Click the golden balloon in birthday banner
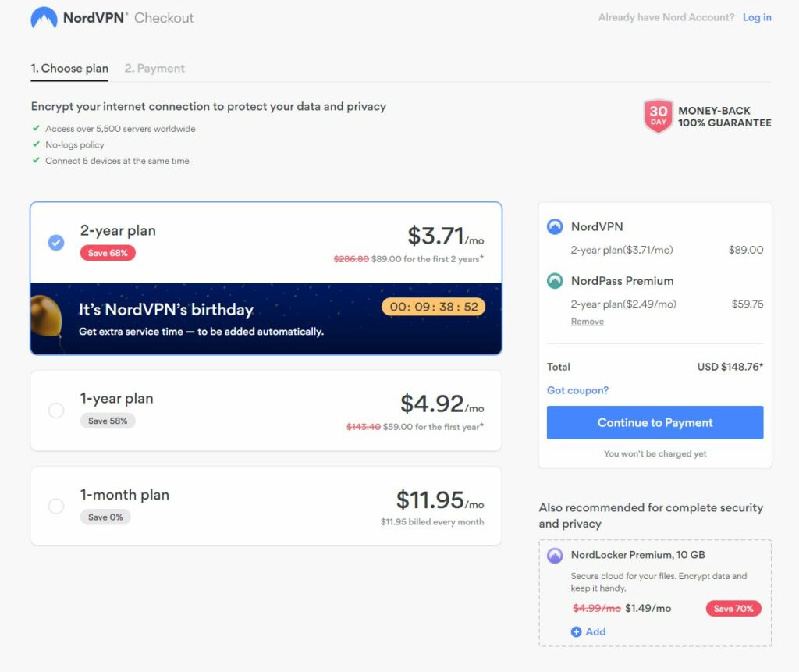Viewport: 799px width, 672px height. tap(46, 318)
